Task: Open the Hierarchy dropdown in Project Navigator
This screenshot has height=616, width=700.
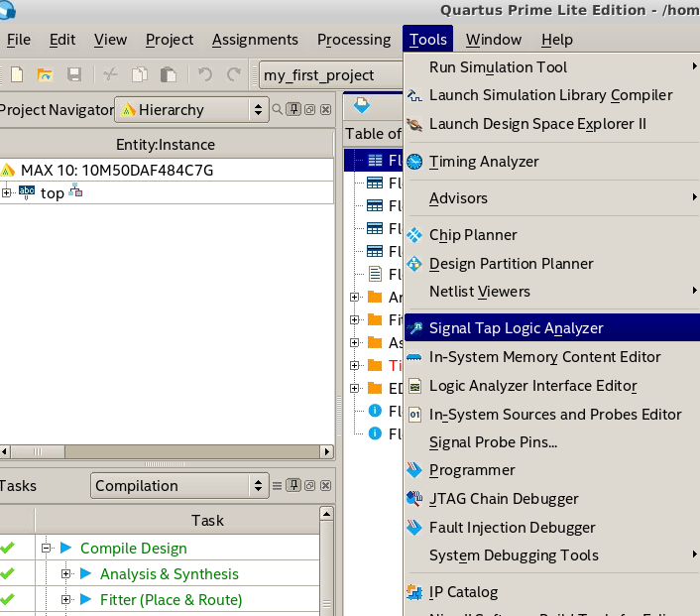Action: [192, 109]
